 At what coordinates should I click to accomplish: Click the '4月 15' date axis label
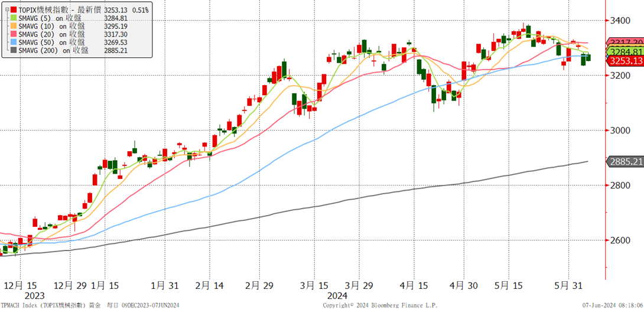coord(414,285)
